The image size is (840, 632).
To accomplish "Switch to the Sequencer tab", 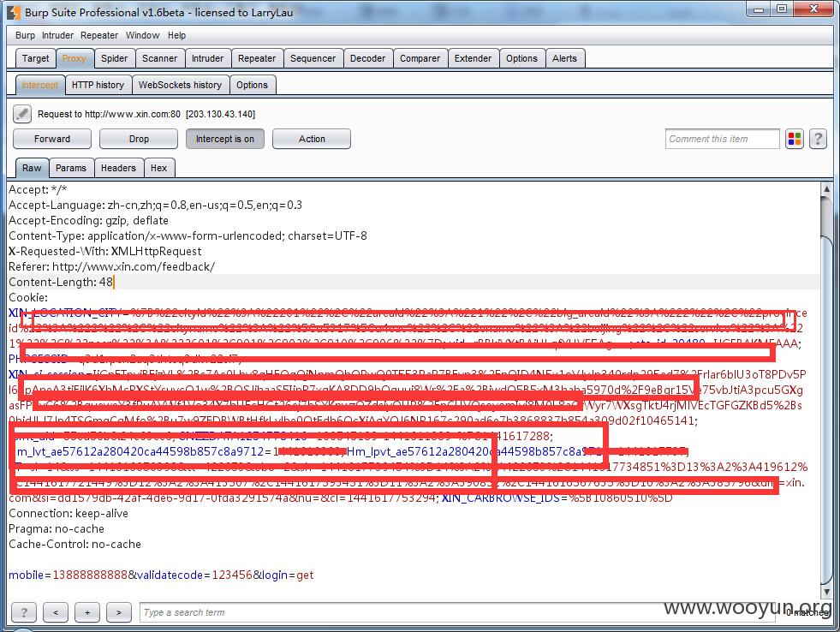I will (x=313, y=58).
